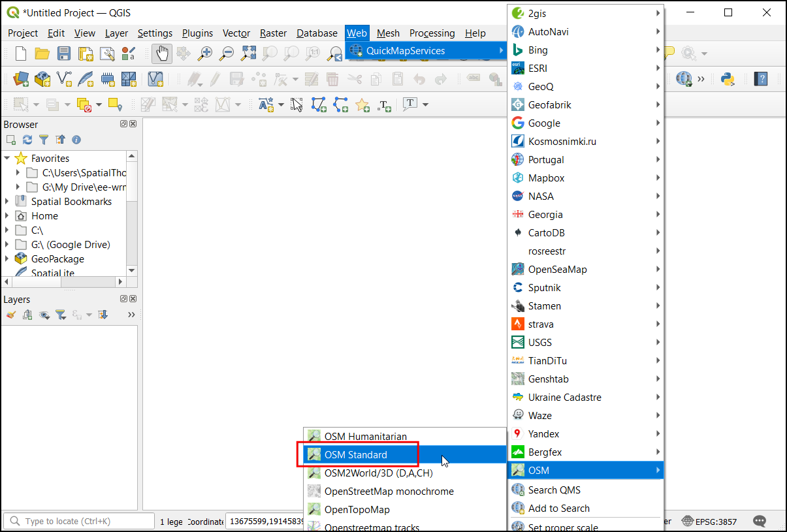Open the Help Contents icon
Image resolution: width=787 pixels, height=532 pixels.
coord(761,79)
